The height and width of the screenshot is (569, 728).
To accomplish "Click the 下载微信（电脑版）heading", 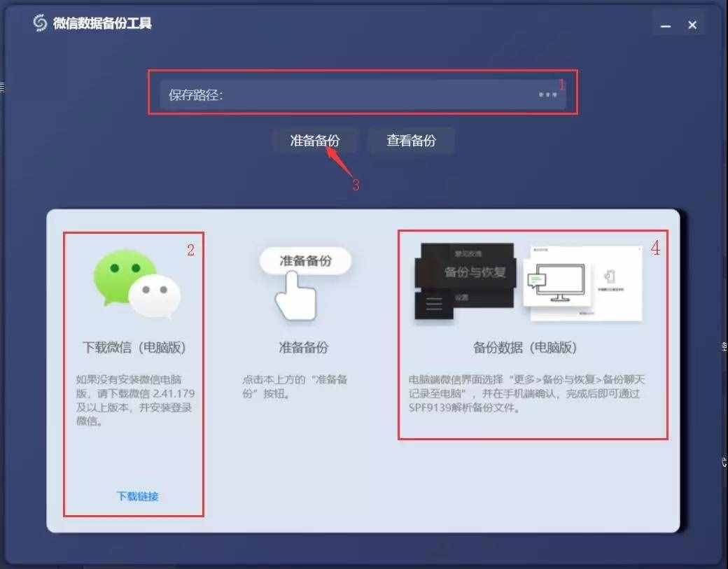I will 134,347.
